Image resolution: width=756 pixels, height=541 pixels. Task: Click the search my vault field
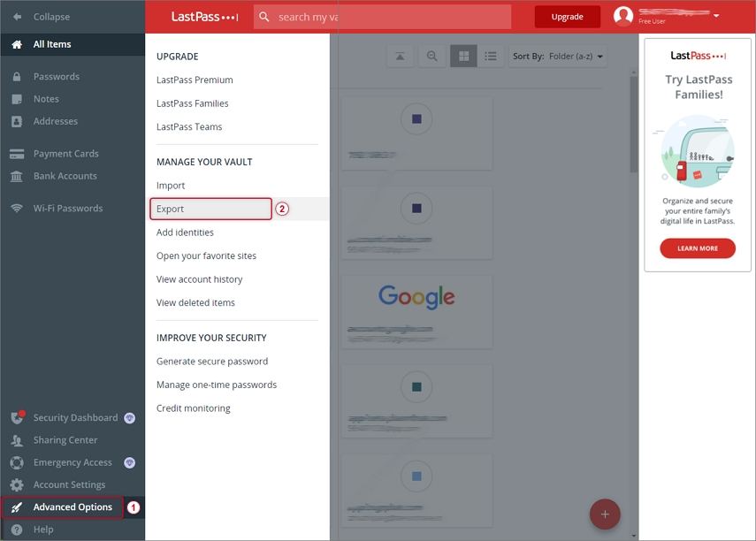(x=382, y=17)
